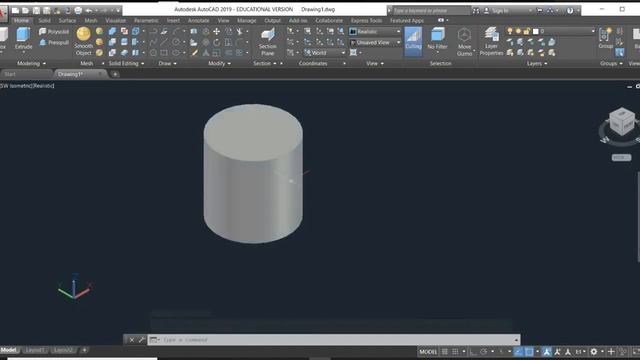Expand the Layers panel

[537, 63]
